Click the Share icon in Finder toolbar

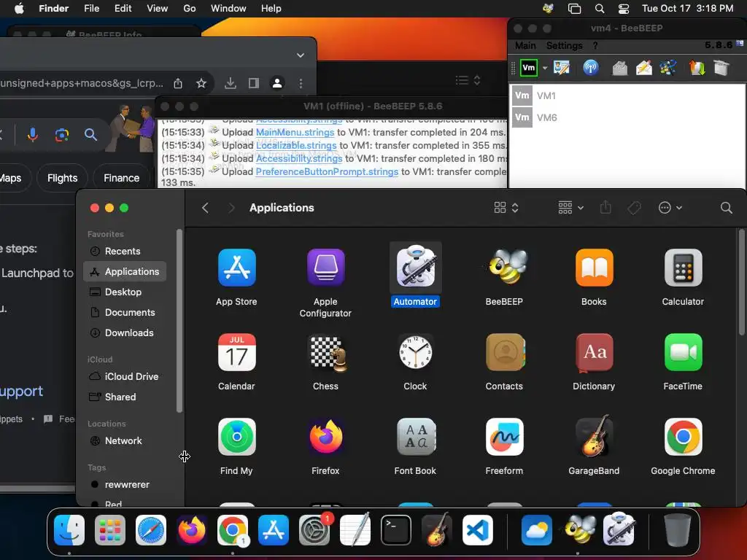[605, 207]
